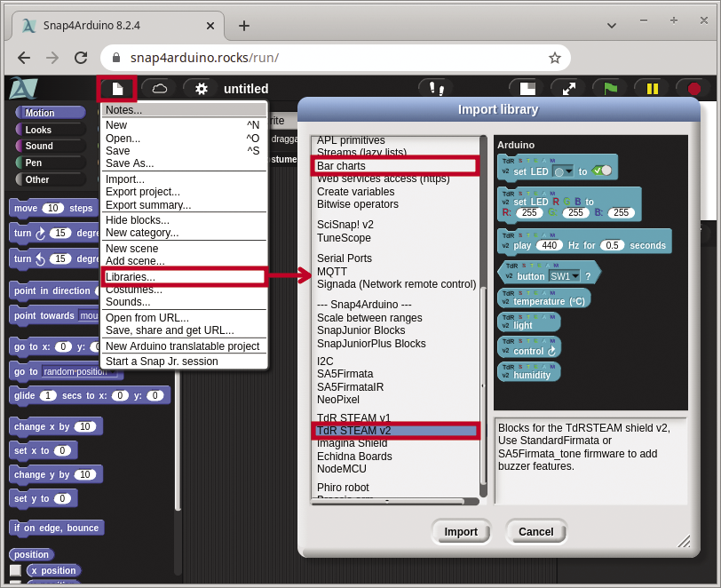Select TdR STEAM v2 library

coord(395,431)
